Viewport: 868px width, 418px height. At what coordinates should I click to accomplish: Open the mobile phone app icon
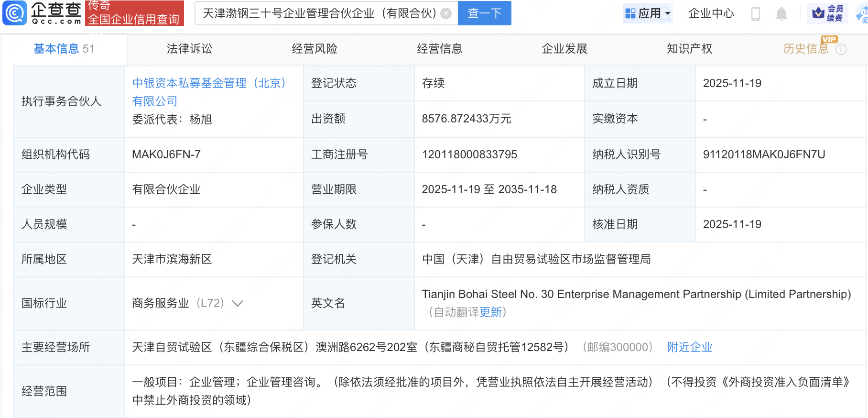coord(755,13)
